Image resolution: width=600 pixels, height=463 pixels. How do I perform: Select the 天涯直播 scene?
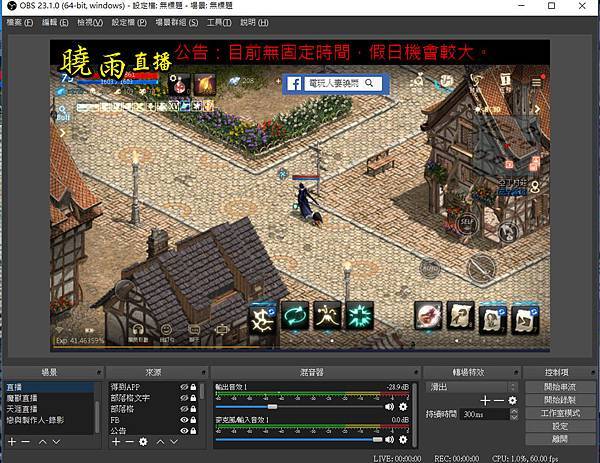pos(49,409)
